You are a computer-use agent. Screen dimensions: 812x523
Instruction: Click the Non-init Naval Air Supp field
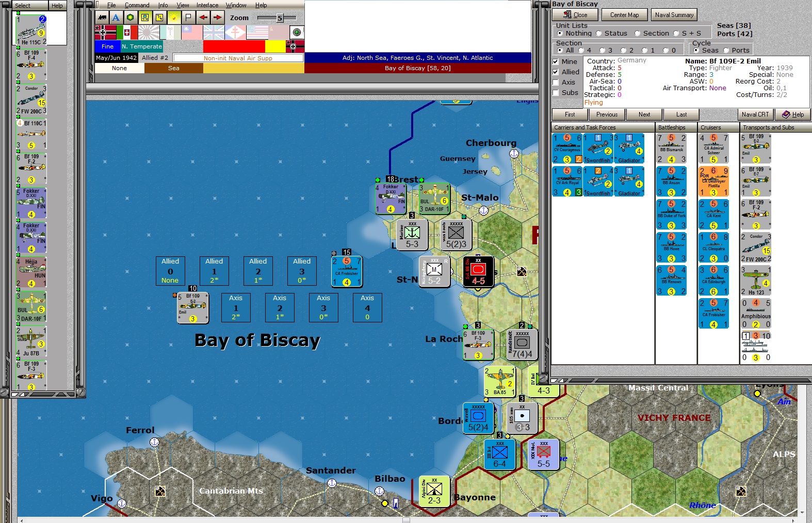pos(238,58)
